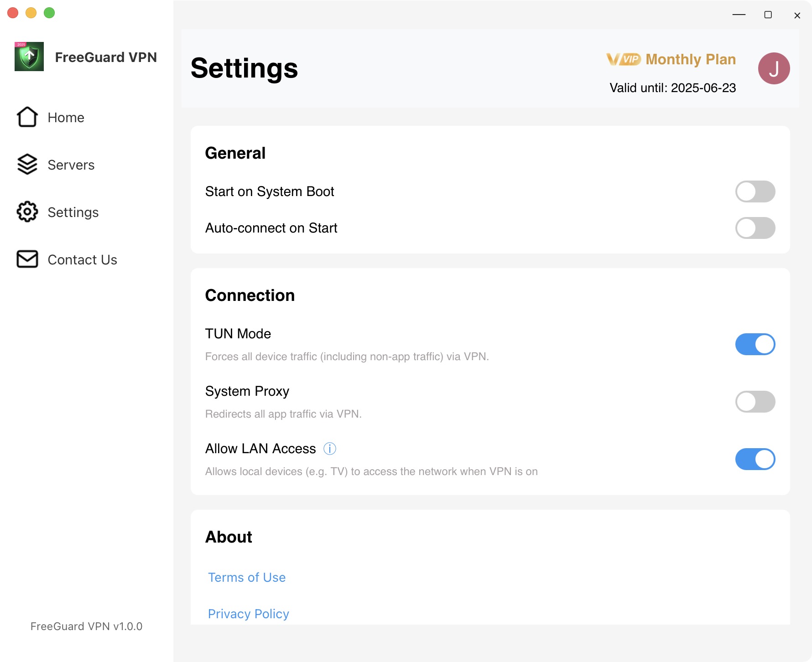This screenshot has height=662, width=812.
Task: Disable Allow LAN Access
Action: pyautogui.click(x=755, y=459)
